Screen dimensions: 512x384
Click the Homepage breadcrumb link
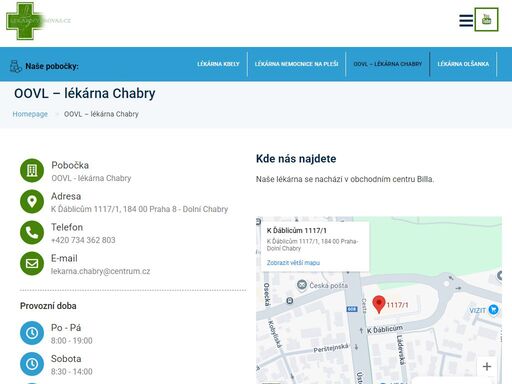click(x=30, y=114)
